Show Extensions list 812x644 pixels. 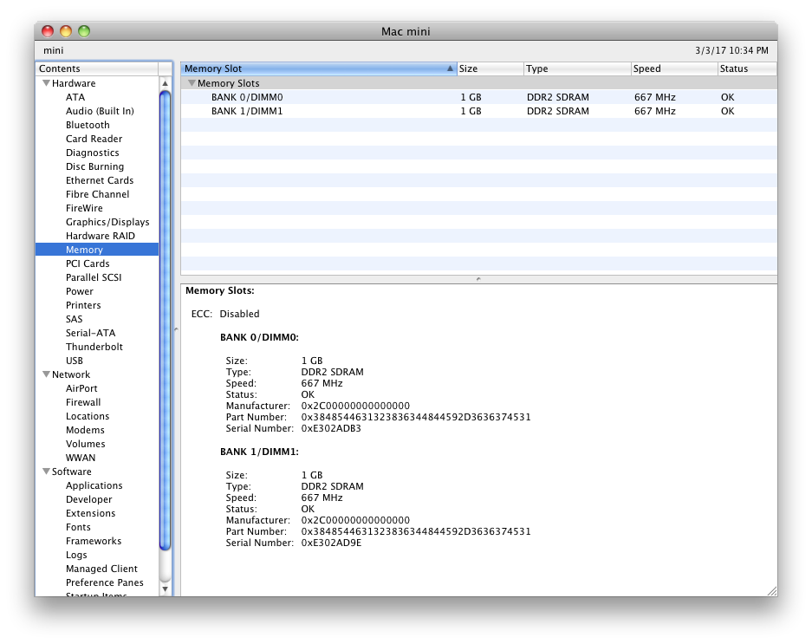tap(90, 513)
